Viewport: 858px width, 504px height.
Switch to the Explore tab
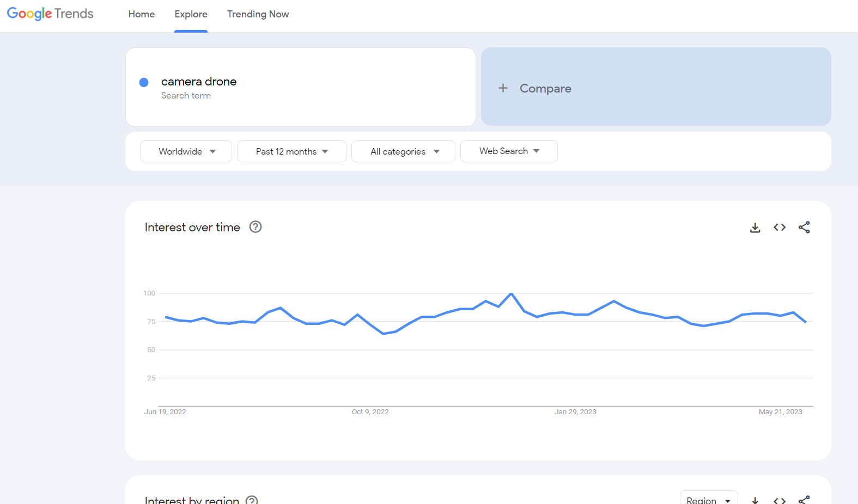191,14
